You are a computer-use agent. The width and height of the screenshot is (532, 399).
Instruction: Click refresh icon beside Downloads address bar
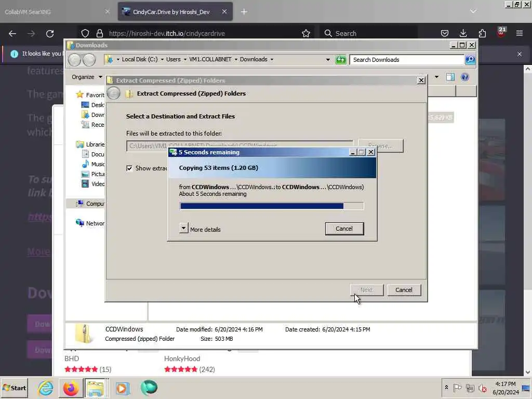(x=341, y=60)
